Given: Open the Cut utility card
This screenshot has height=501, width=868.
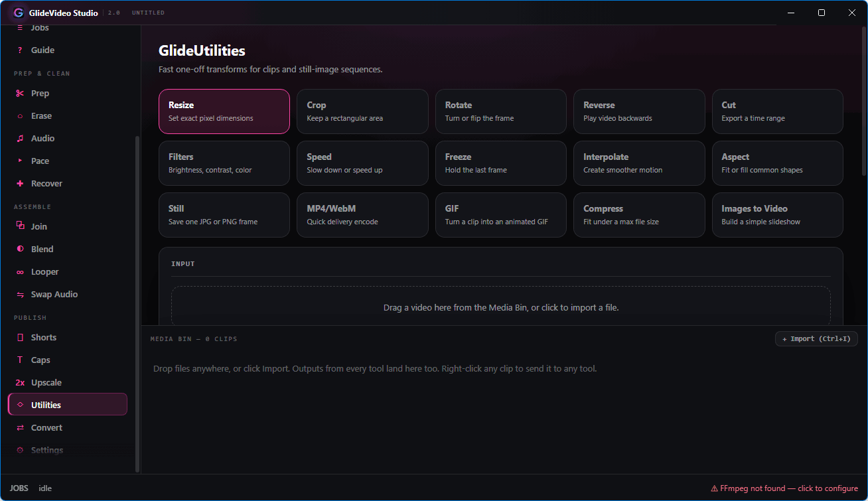Looking at the screenshot, I should click(778, 111).
